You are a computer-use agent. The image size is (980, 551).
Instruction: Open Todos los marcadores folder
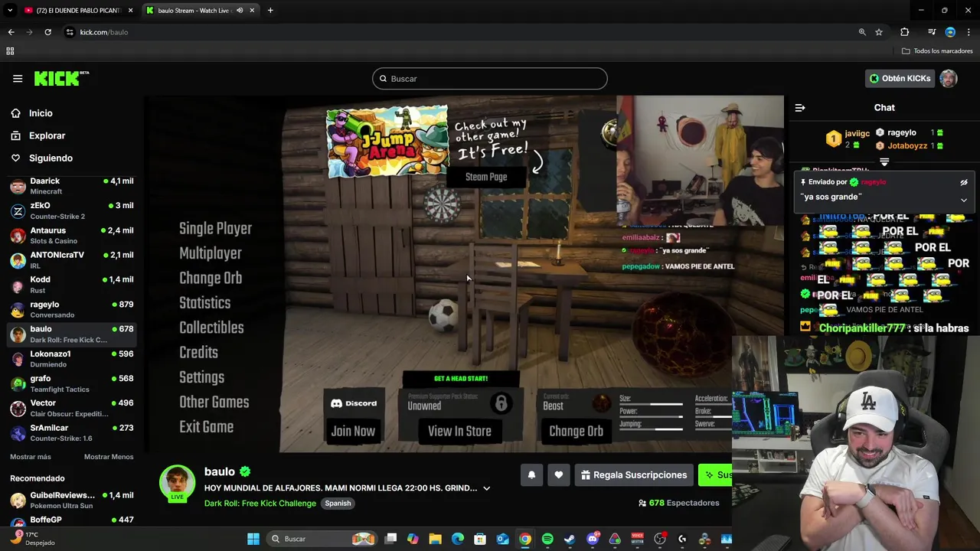tap(937, 51)
